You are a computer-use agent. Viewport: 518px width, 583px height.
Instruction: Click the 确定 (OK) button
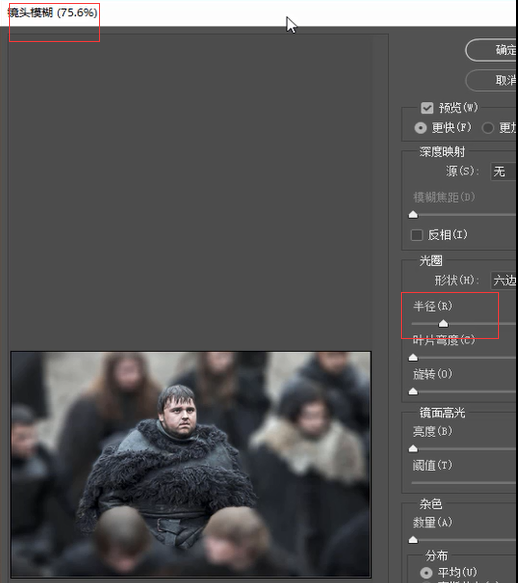click(491, 50)
